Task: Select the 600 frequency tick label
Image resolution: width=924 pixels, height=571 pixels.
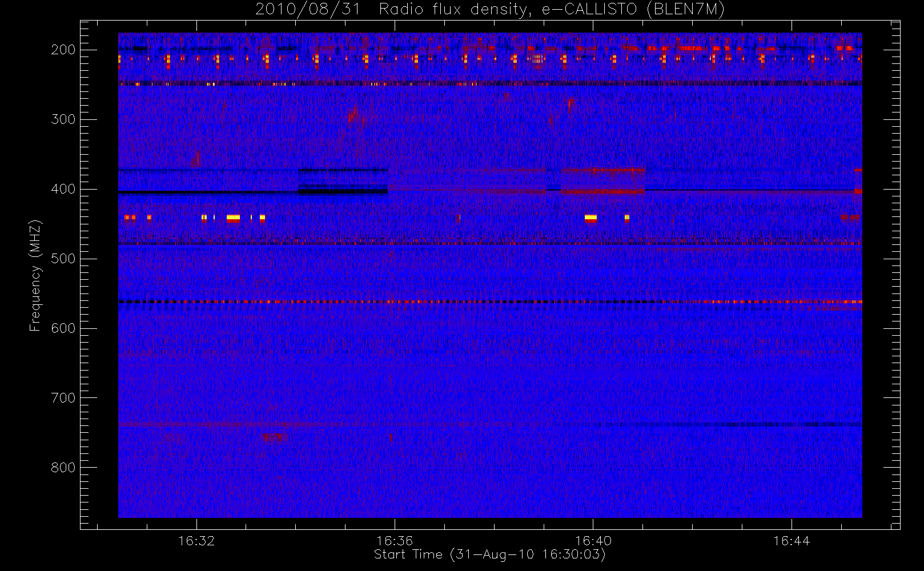Action: click(x=63, y=328)
